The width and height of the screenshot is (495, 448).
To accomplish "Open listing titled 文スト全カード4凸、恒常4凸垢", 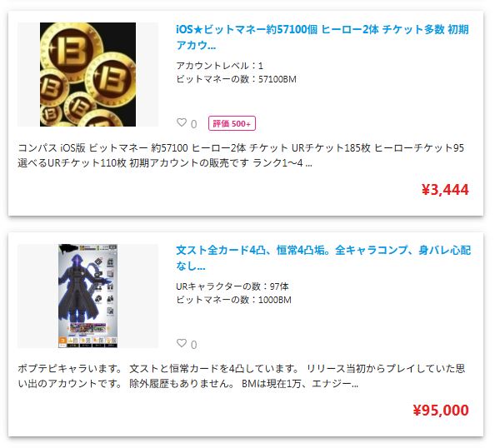I will click(323, 258).
